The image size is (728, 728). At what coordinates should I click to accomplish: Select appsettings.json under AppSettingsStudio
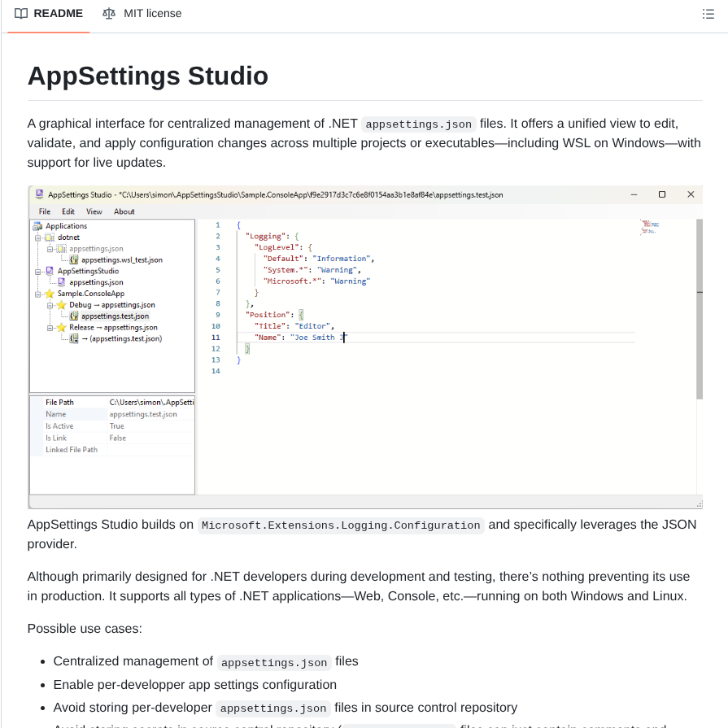pyautogui.click(x=95, y=282)
